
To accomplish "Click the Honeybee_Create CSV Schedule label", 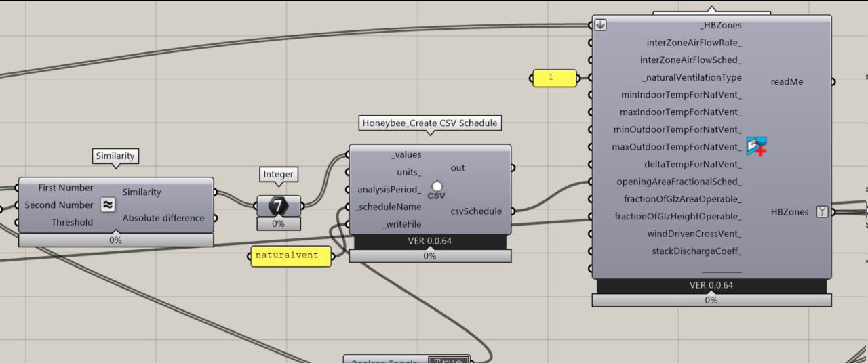I will coord(430,123).
